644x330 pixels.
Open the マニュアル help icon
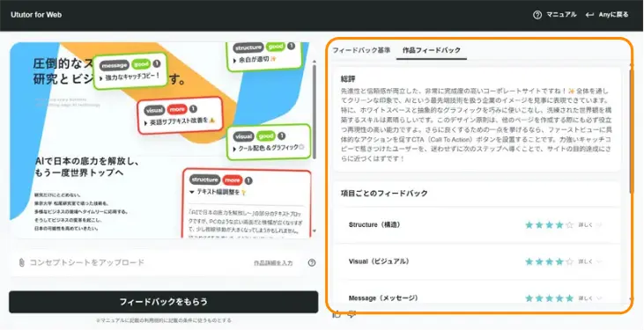tap(537, 15)
